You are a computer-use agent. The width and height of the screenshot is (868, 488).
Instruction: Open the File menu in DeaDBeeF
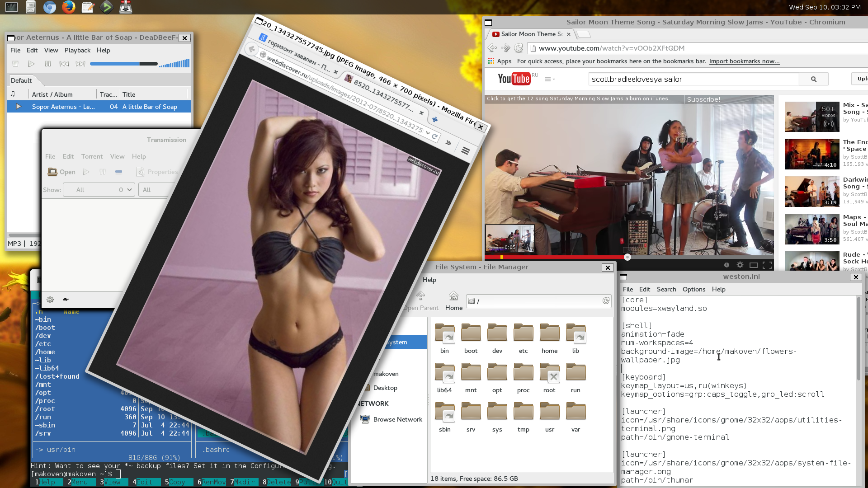(x=15, y=50)
